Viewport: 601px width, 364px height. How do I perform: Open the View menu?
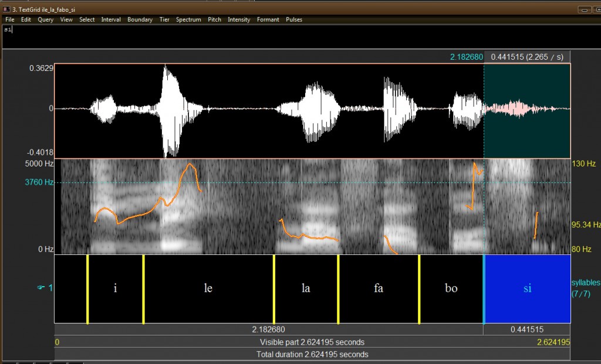[x=66, y=19]
